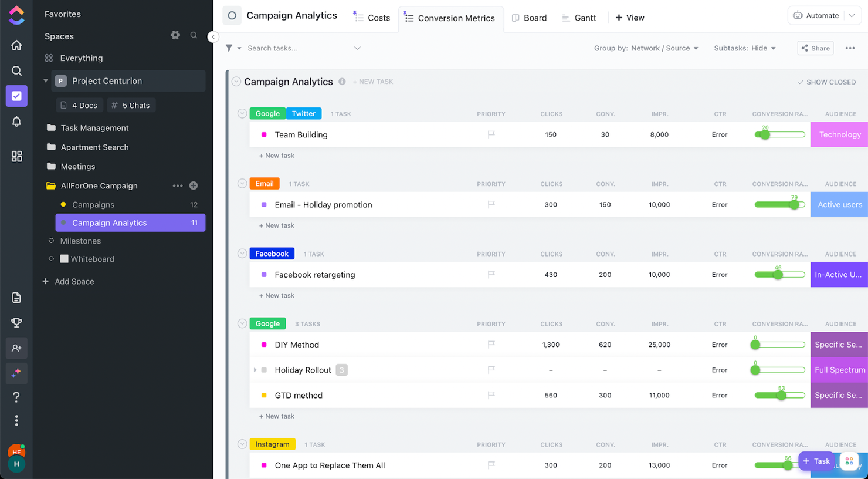Open the Group by Network / Source dropdown
This screenshot has width=868, height=479.
[646, 48]
